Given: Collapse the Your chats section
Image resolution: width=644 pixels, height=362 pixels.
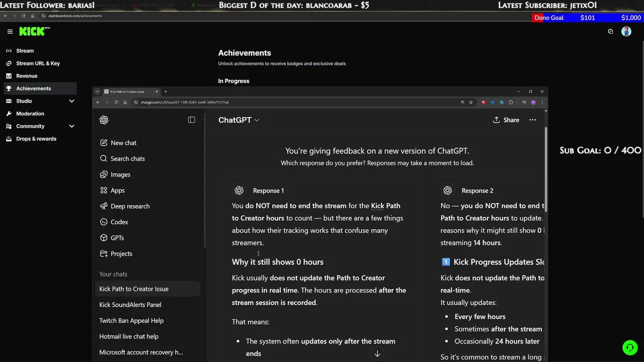Looking at the screenshot, I should (x=113, y=274).
